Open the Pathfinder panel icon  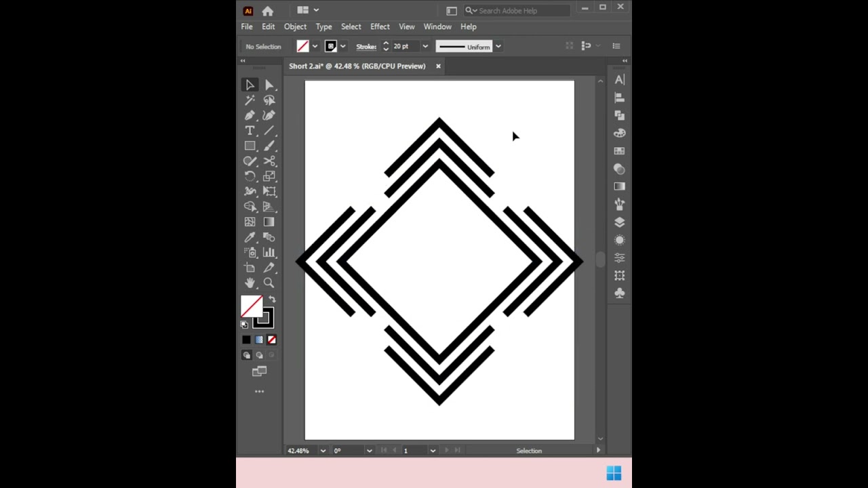[619, 115]
